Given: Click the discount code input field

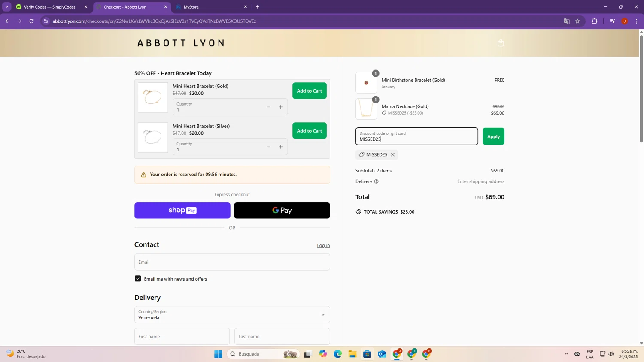Looking at the screenshot, I should click(x=416, y=136).
